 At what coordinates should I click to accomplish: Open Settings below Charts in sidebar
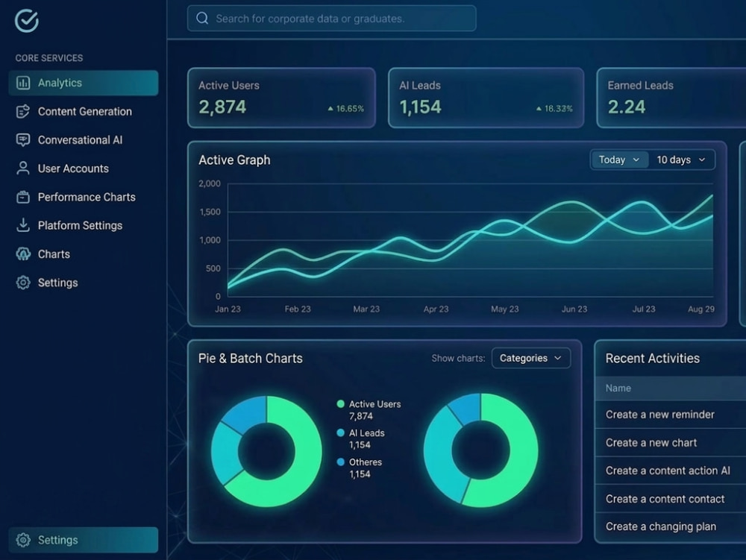pyautogui.click(x=84, y=283)
